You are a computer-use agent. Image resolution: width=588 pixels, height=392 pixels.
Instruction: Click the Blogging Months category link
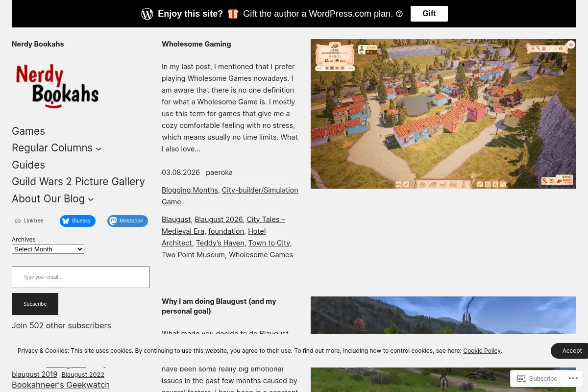tap(190, 190)
